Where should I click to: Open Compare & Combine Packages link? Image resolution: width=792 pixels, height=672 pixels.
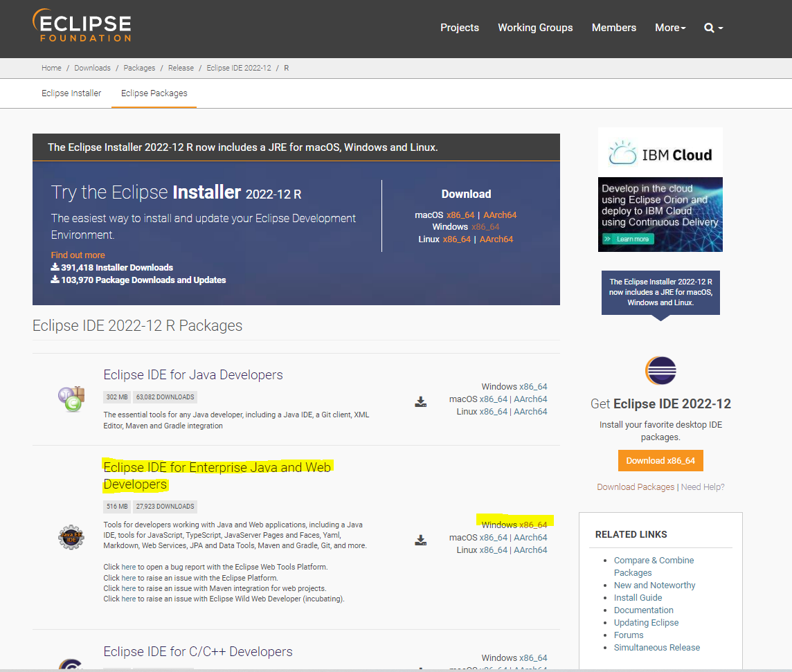[654, 567]
